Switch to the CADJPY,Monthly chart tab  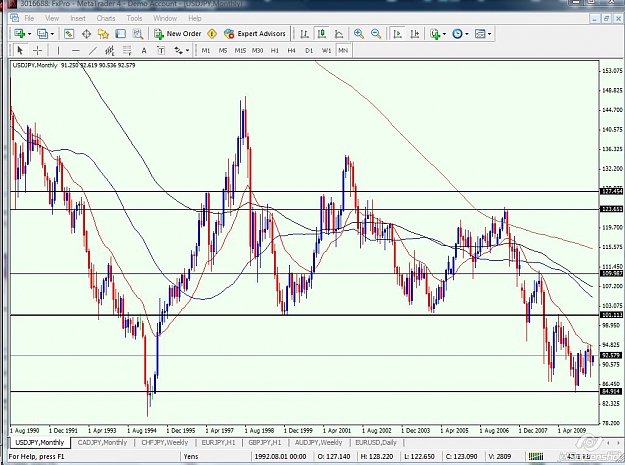pyautogui.click(x=102, y=442)
